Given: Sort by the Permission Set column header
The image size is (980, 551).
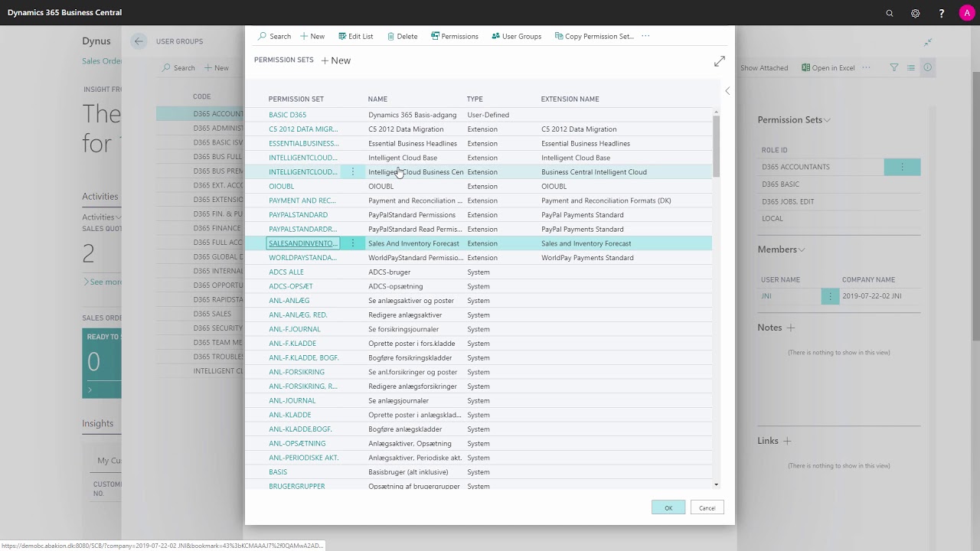Looking at the screenshot, I should (296, 99).
